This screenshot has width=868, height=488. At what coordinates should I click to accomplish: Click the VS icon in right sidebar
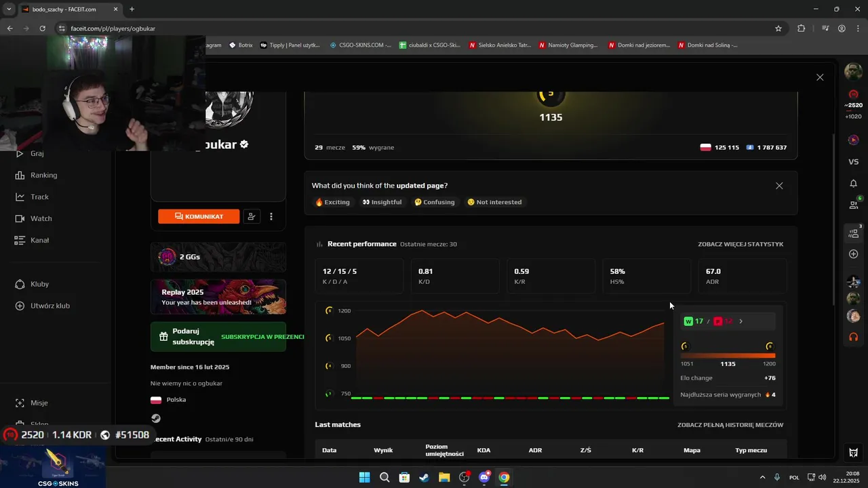854,162
